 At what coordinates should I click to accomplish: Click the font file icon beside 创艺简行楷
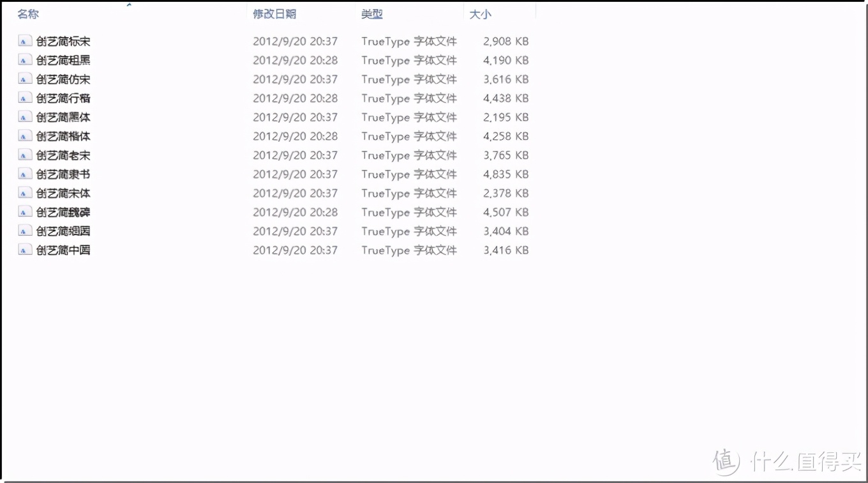24,98
